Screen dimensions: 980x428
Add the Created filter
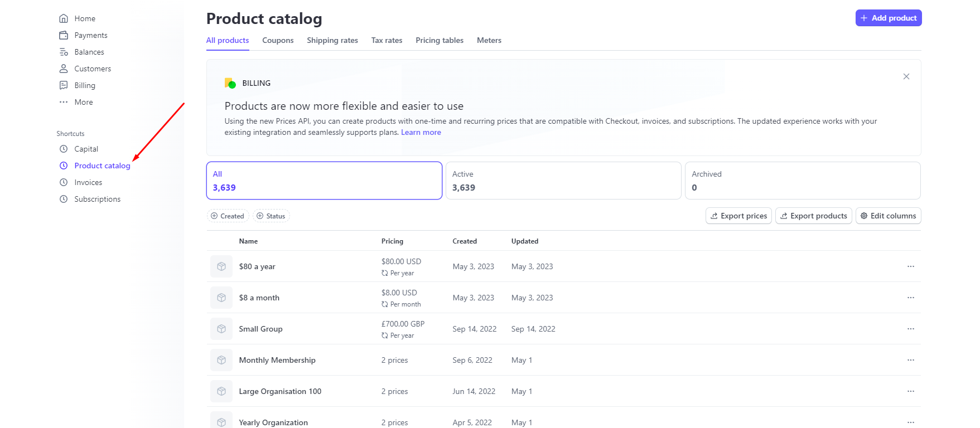228,216
